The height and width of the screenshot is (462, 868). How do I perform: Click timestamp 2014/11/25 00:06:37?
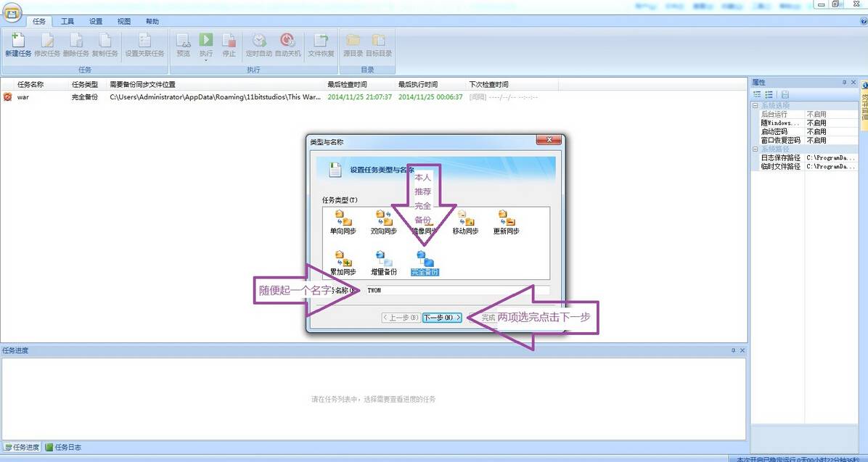(x=430, y=97)
